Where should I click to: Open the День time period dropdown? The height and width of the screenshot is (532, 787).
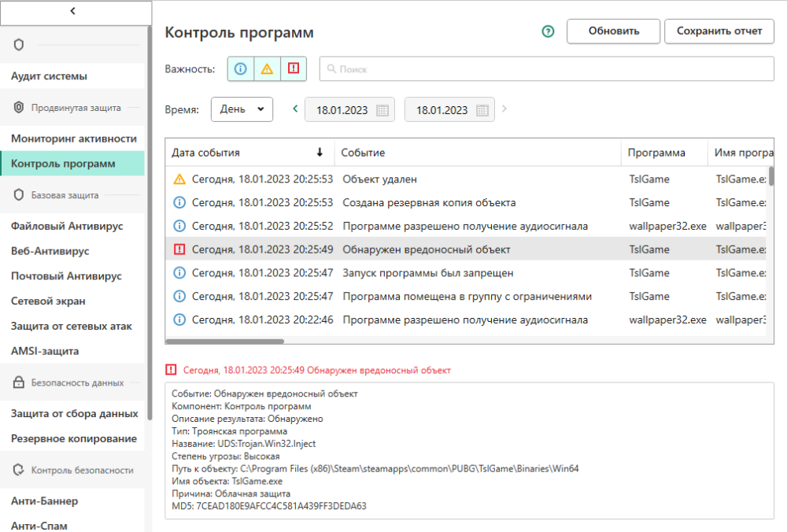click(242, 109)
